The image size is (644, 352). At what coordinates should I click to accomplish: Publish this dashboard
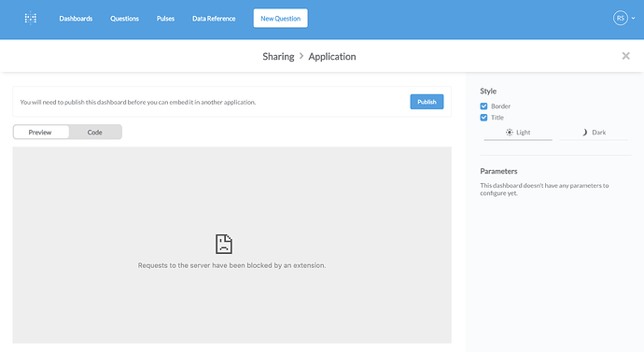(x=427, y=102)
